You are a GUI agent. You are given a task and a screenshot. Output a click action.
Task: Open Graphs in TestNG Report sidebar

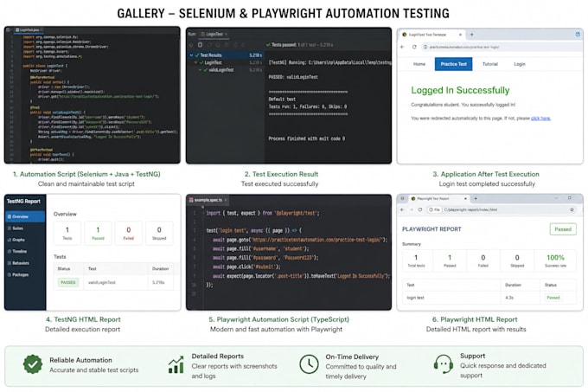[18, 240]
